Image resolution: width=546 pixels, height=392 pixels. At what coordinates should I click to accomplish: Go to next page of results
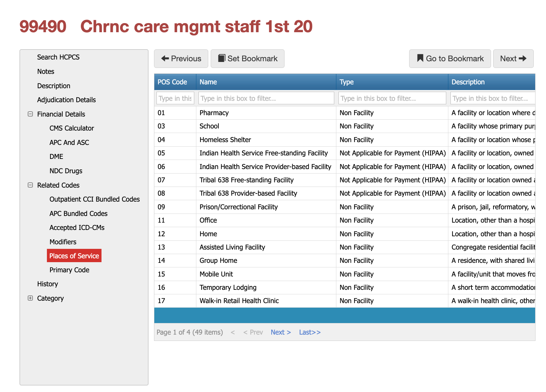coord(281,332)
